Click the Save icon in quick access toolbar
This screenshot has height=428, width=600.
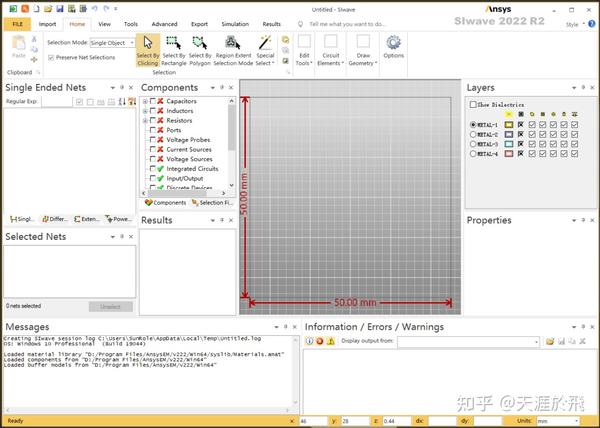click(x=60, y=9)
